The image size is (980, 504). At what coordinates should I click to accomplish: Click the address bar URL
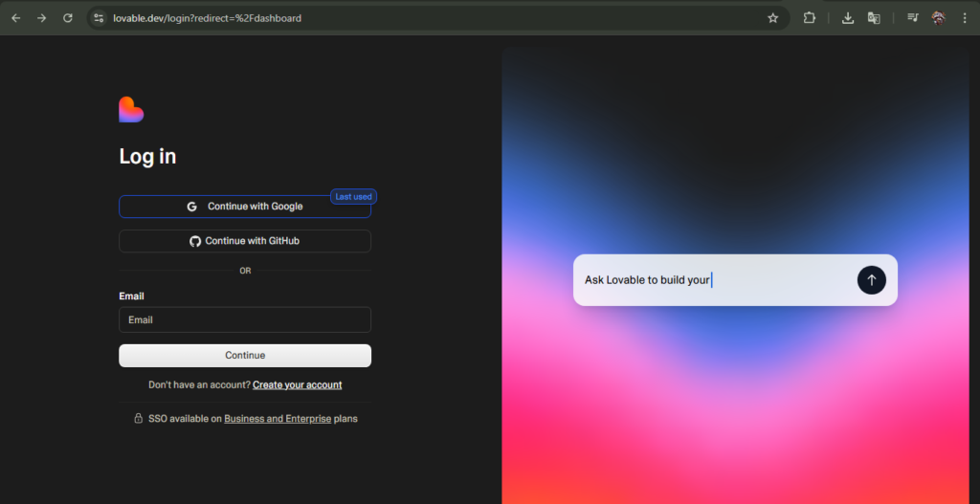207,18
